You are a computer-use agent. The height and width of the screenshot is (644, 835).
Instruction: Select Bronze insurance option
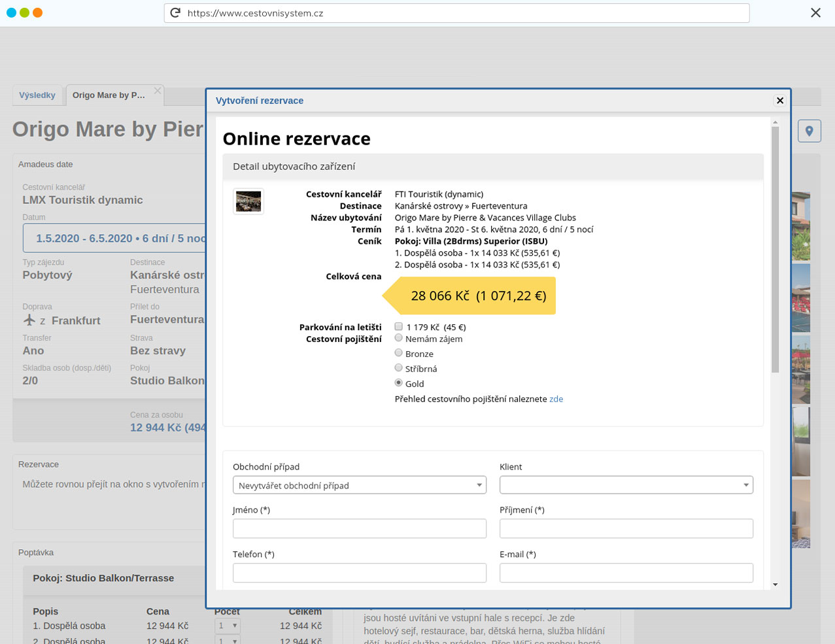click(398, 353)
